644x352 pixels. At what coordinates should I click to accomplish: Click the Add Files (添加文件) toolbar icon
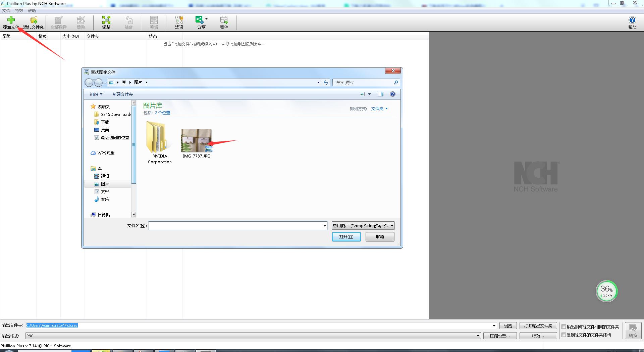11,22
